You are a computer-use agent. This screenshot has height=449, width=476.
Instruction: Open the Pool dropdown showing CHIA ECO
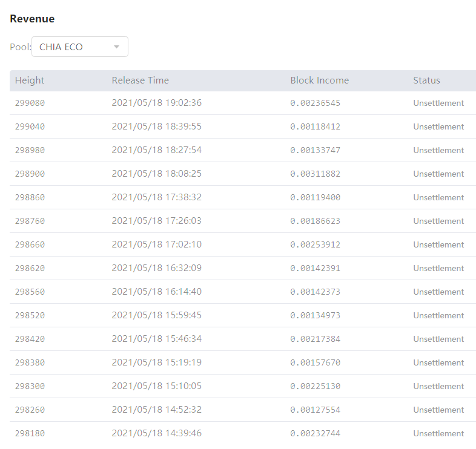click(x=80, y=47)
